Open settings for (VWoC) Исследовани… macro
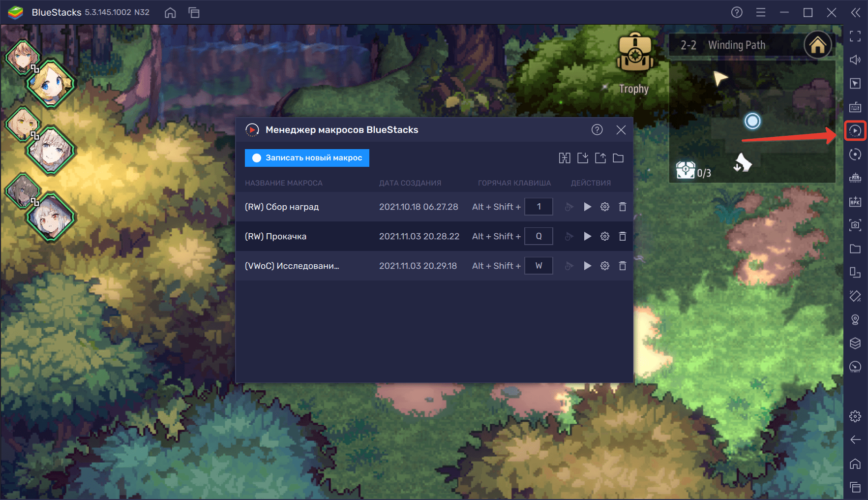 [605, 266]
